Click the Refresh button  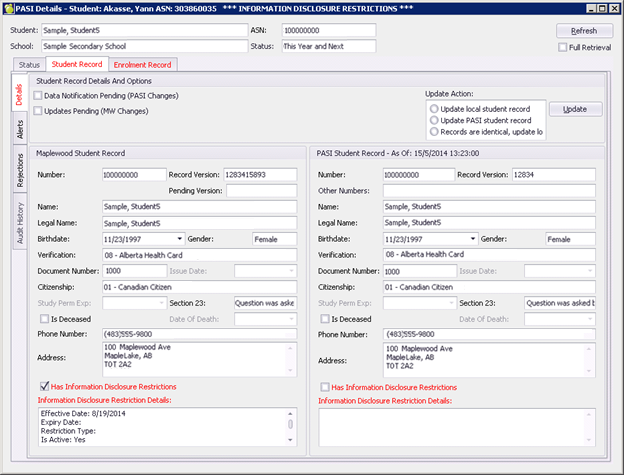583,31
